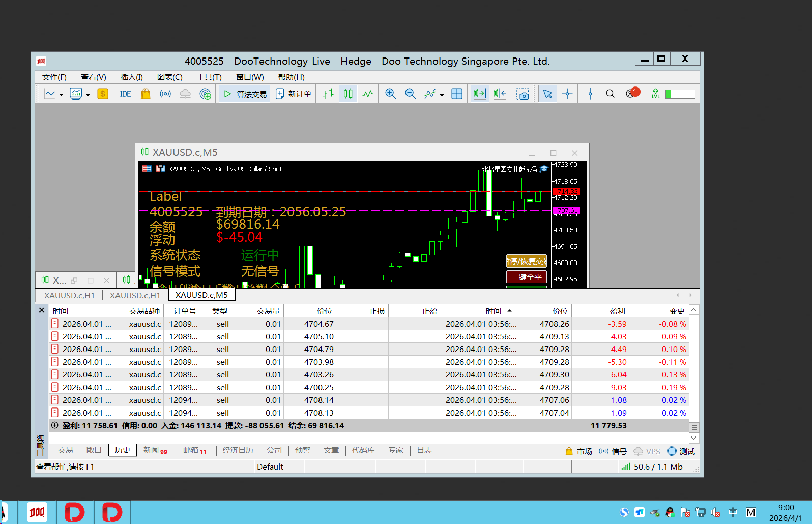Switch to the 交易 toolbox tab
The height and width of the screenshot is (524, 812).
coord(66,450)
